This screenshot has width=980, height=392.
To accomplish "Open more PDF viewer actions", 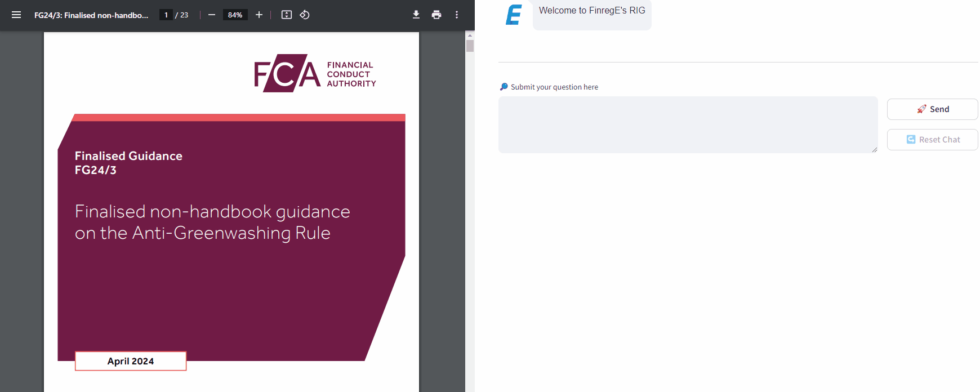I will click(x=457, y=15).
